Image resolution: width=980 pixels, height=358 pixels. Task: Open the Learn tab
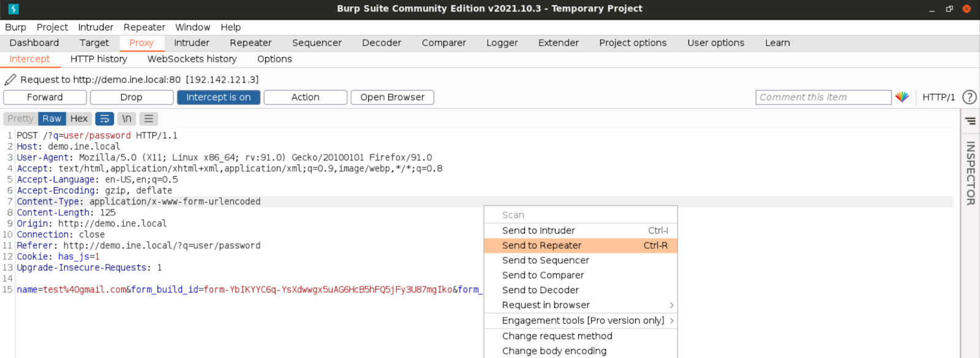click(x=777, y=43)
